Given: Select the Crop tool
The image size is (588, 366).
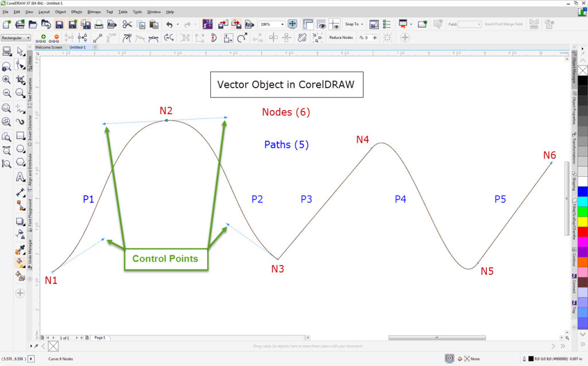Looking at the screenshot, I should click(20, 79).
